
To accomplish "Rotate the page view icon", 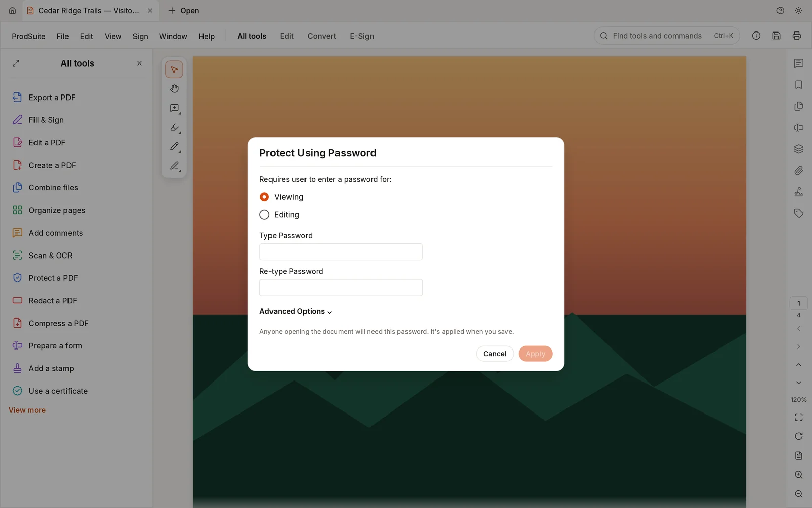I will (x=799, y=436).
